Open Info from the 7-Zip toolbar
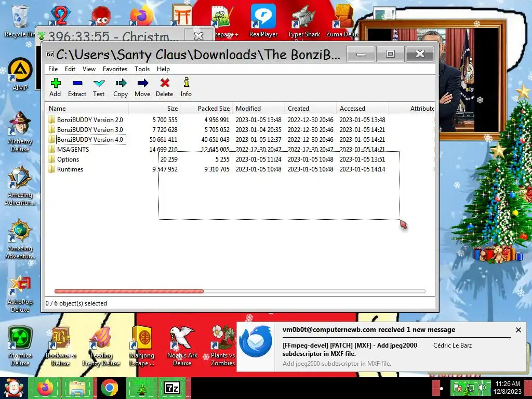532x399 pixels. coord(186,87)
